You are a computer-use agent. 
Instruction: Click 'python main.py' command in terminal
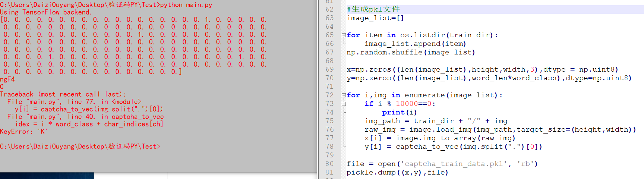click(186, 5)
